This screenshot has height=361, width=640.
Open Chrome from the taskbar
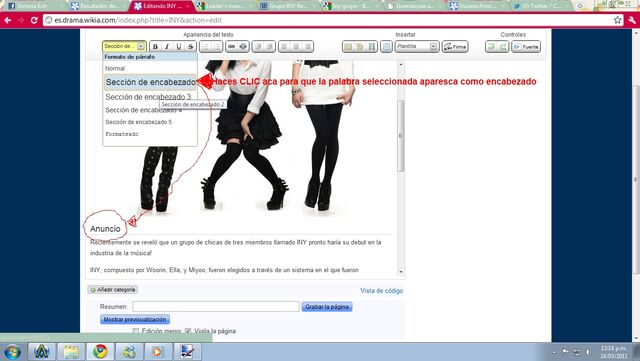[x=100, y=352]
